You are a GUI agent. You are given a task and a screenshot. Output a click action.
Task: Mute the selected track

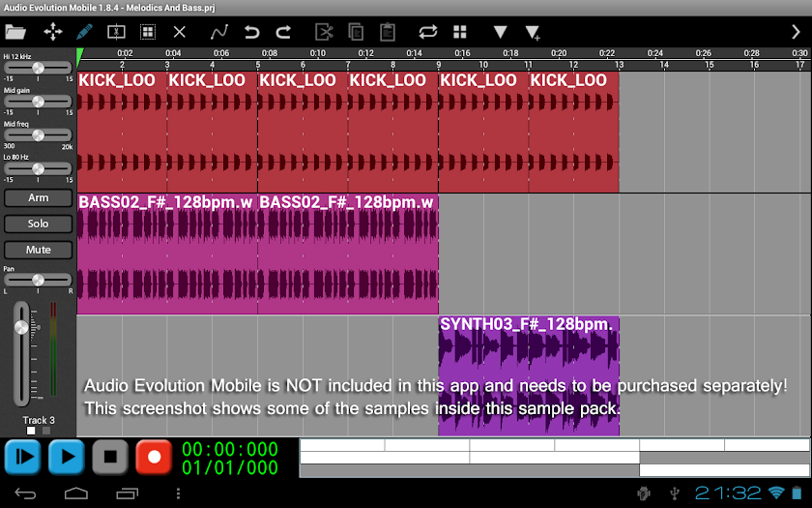[39, 250]
